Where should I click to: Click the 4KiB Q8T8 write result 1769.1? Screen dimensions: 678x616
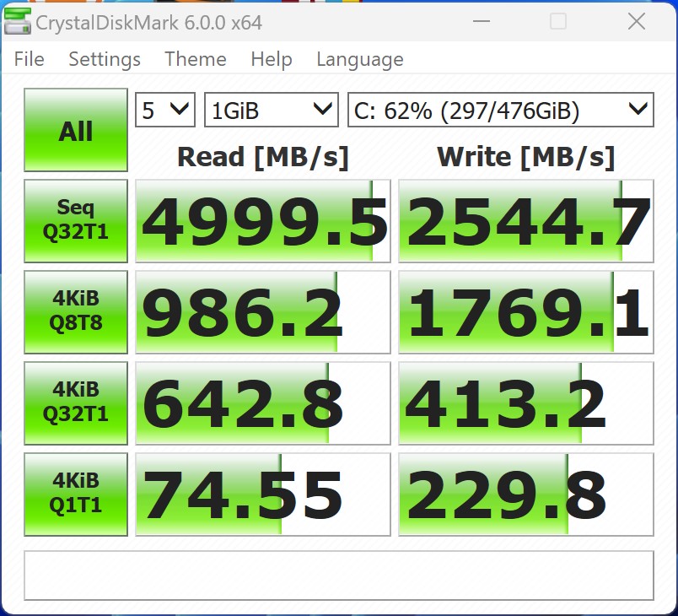[526, 312]
